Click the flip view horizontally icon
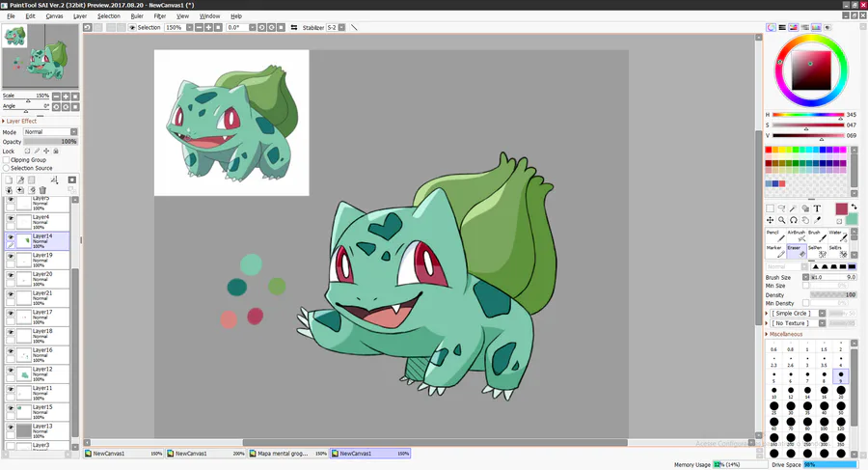The height and width of the screenshot is (470, 868). pyautogui.click(x=294, y=27)
